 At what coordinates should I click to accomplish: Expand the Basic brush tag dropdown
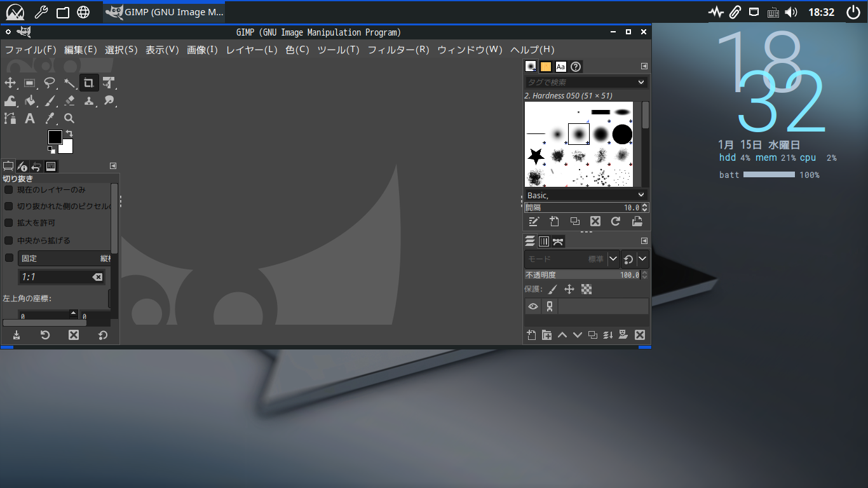click(x=641, y=195)
